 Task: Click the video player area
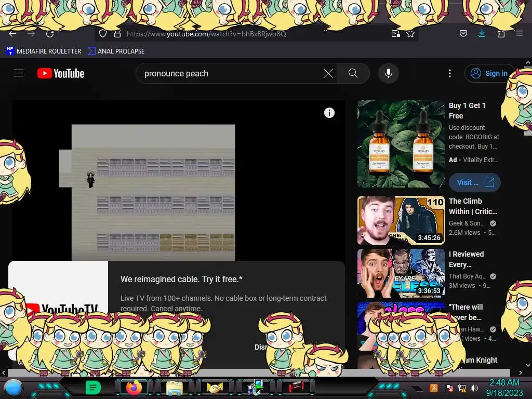tap(179, 180)
